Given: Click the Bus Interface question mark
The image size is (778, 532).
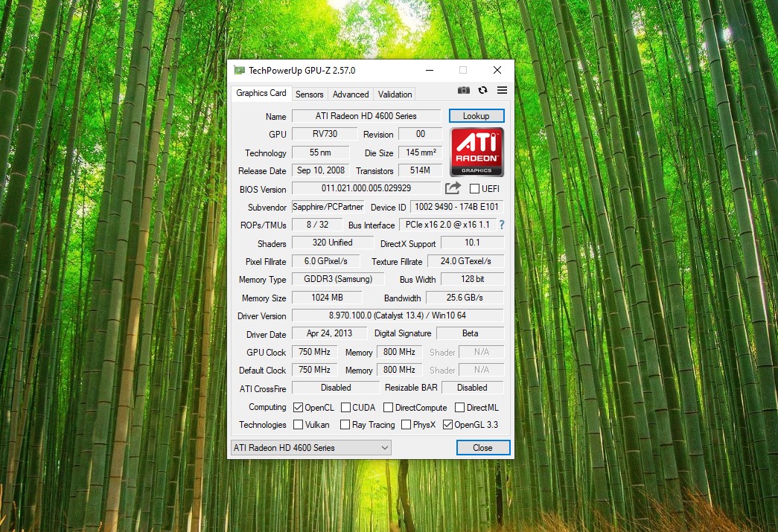Looking at the screenshot, I should pos(502,225).
